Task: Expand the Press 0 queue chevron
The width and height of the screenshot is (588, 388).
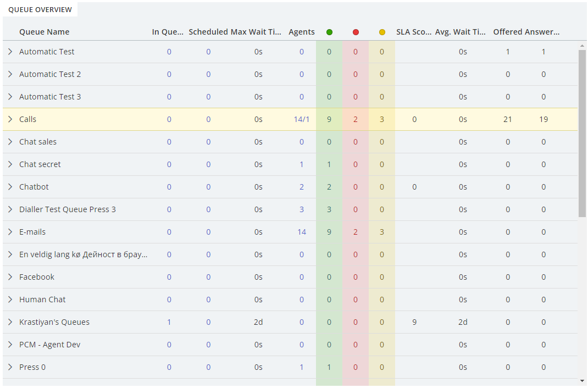Action: pos(10,367)
